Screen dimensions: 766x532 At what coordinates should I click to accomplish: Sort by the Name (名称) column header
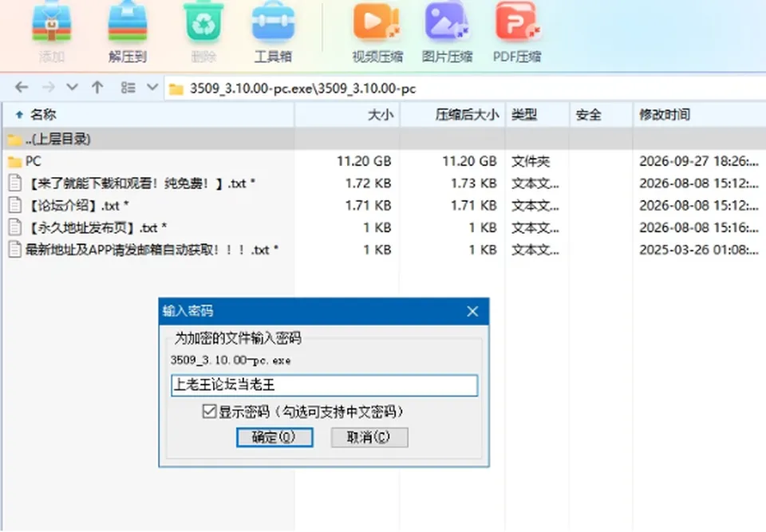coord(148,115)
